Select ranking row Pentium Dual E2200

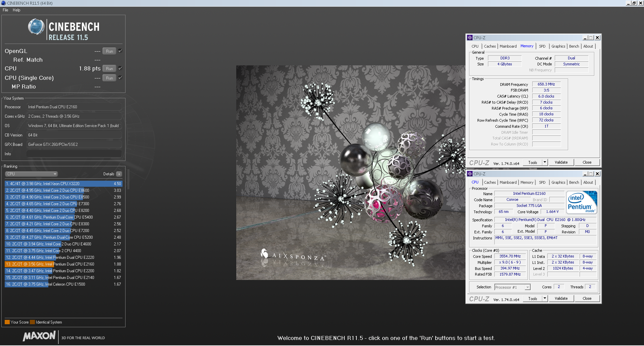(x=63, y=271)
